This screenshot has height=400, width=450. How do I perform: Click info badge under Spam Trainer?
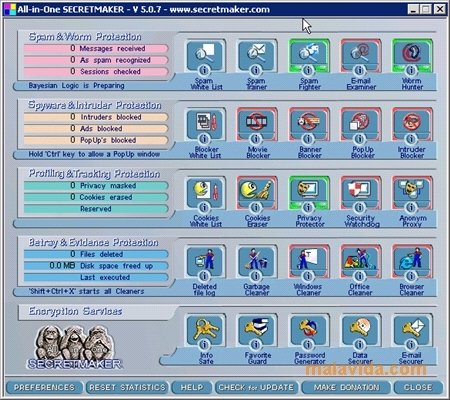tap(256, 70)
